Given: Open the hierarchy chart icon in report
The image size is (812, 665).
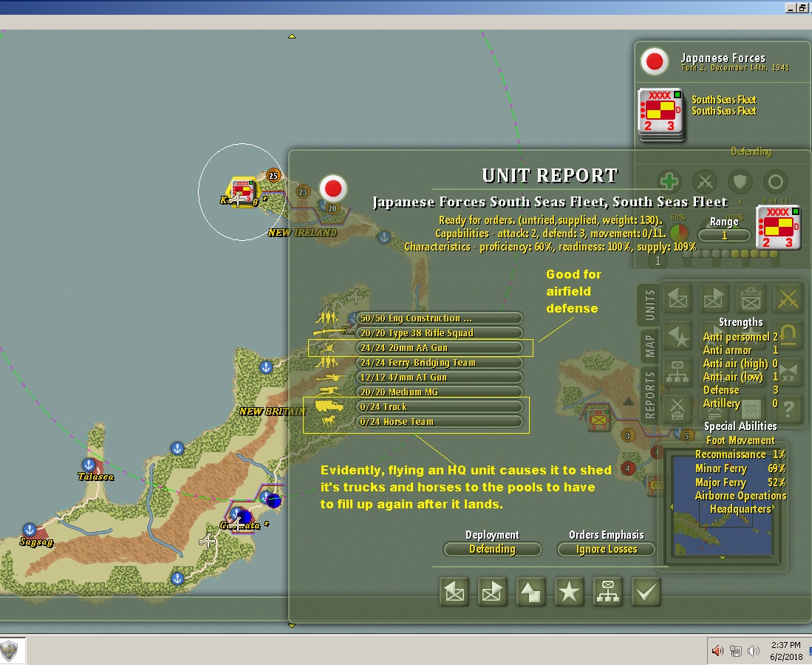Looking at the screenshot, I should coord(607,591).
